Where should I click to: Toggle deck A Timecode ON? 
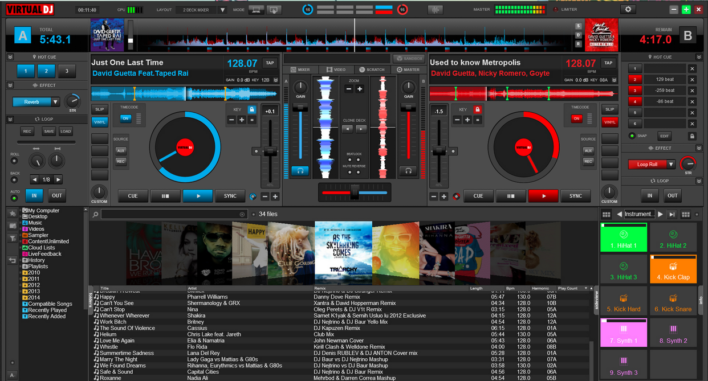click(x=125, y=118)
